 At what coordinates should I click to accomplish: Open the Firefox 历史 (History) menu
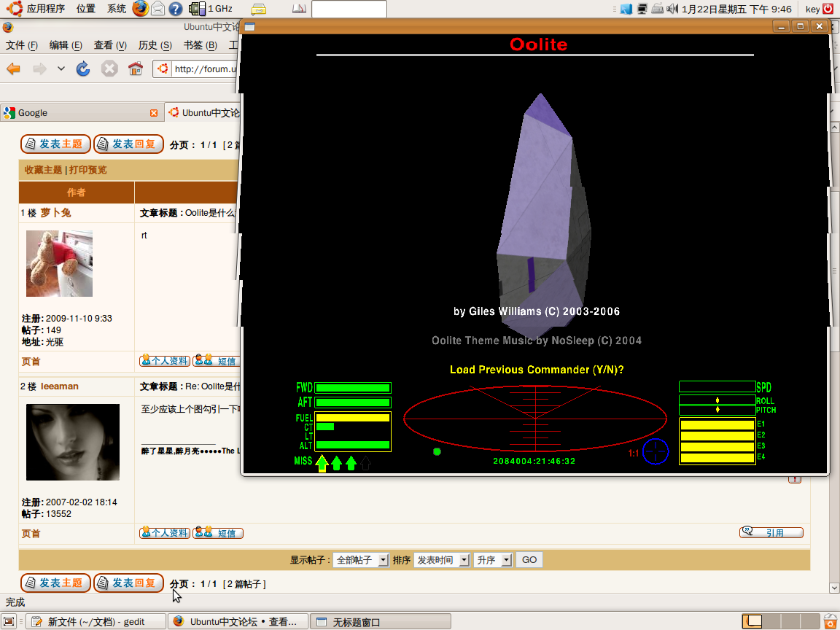click(x=155, y=45)
